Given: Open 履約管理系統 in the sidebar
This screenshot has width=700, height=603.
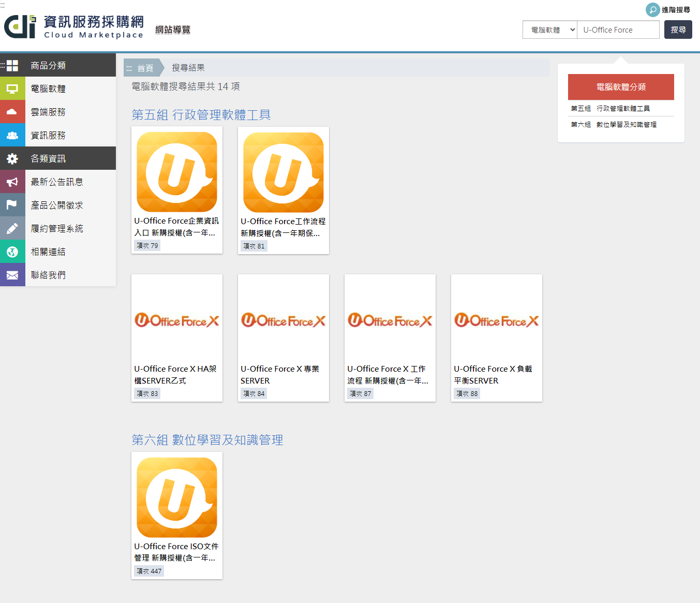Looking at the screenshot, I should pyautogui.click(x=58, y=228).
